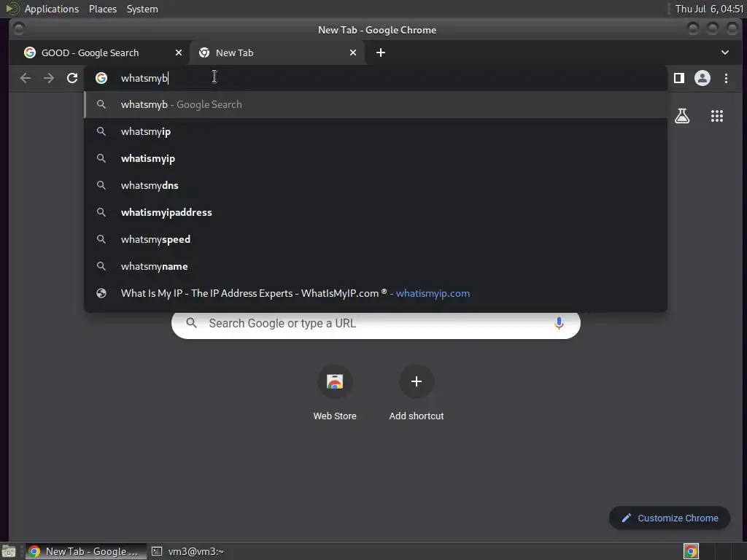747x560 pixels.
Task: Click the Customize Chrome button
Action: click(x=670, y=518)
